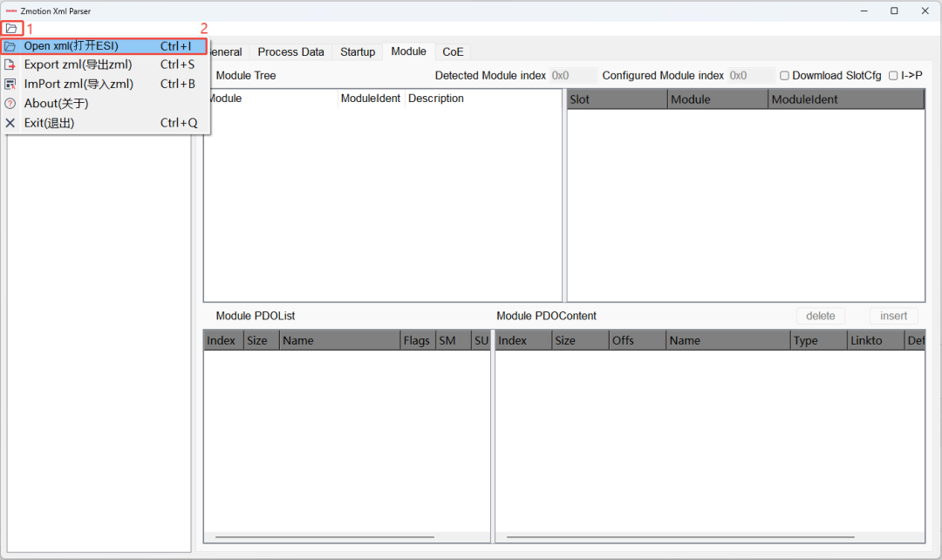Viewport: 942px width, 560px height.
Task: Maximize the Zmotion Xml Parser window
Action: (894, 10)
